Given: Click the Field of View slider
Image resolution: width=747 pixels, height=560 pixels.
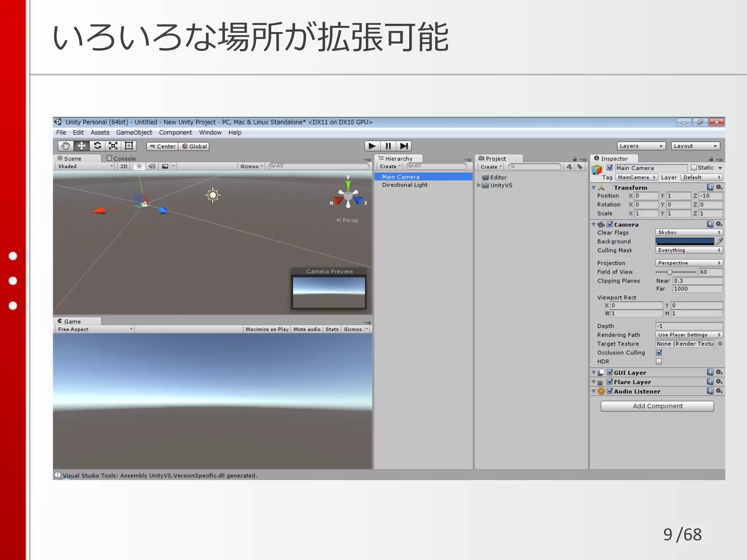Looking at the screenshot, I should tap(676, 272).
